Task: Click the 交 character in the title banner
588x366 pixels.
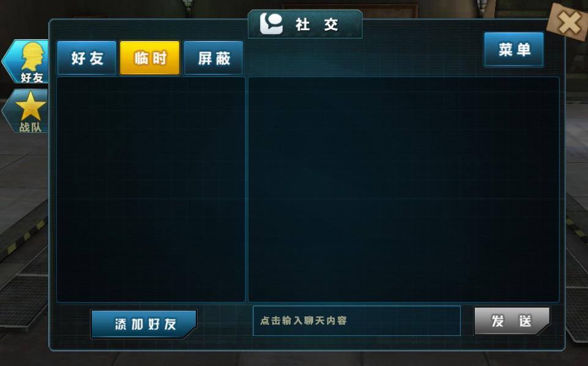Action: 331,24
